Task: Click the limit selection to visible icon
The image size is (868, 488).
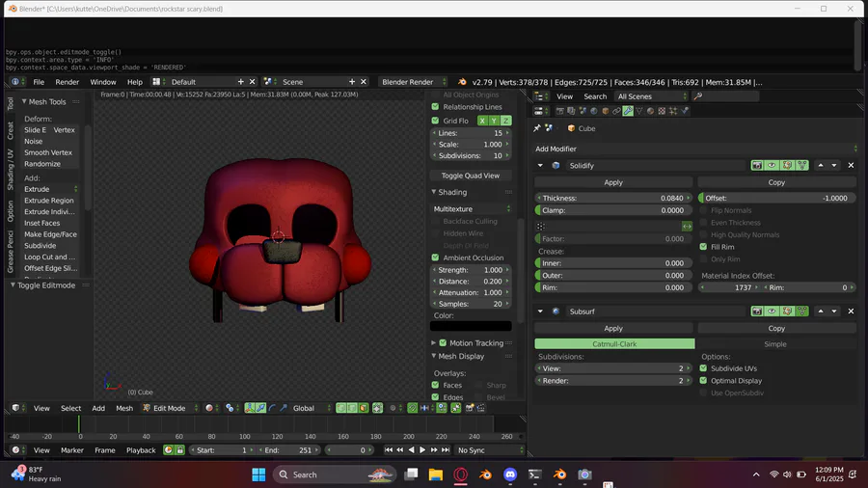Action: tap(377, 408)
